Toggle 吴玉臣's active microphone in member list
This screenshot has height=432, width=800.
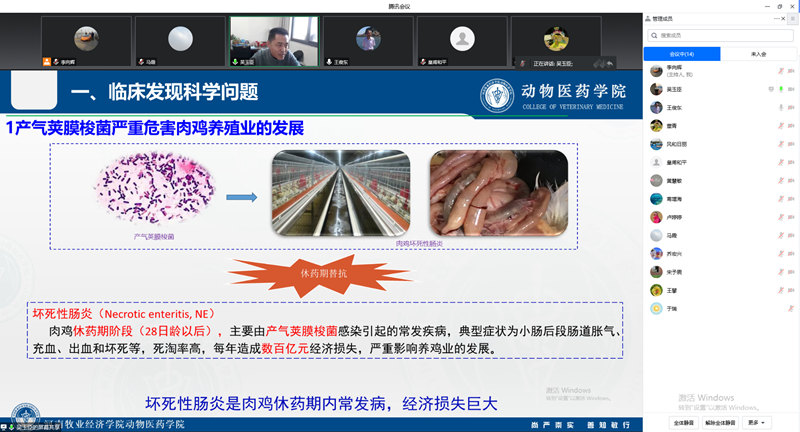pyautogui.click(x=779, y=88)
